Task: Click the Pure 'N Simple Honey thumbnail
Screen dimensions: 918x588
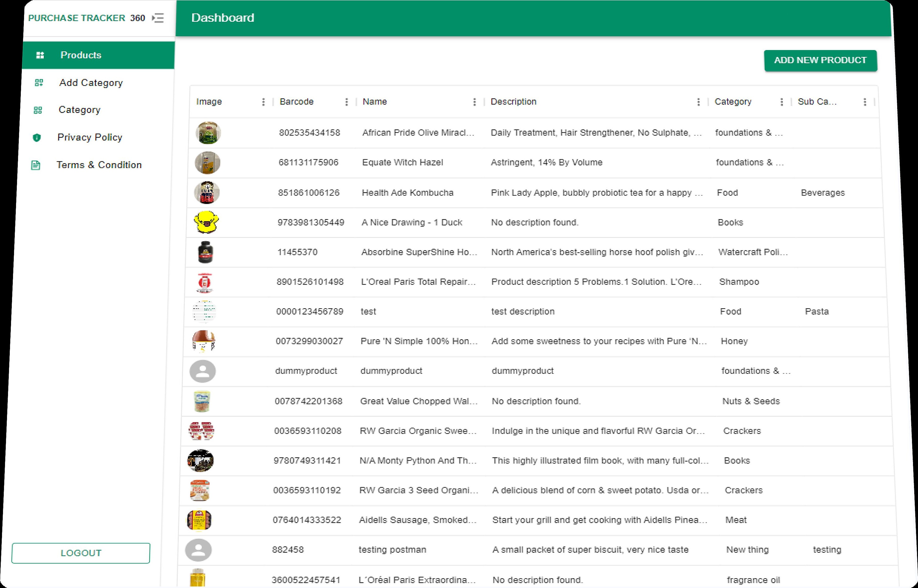Action: (x=203, y=341)
